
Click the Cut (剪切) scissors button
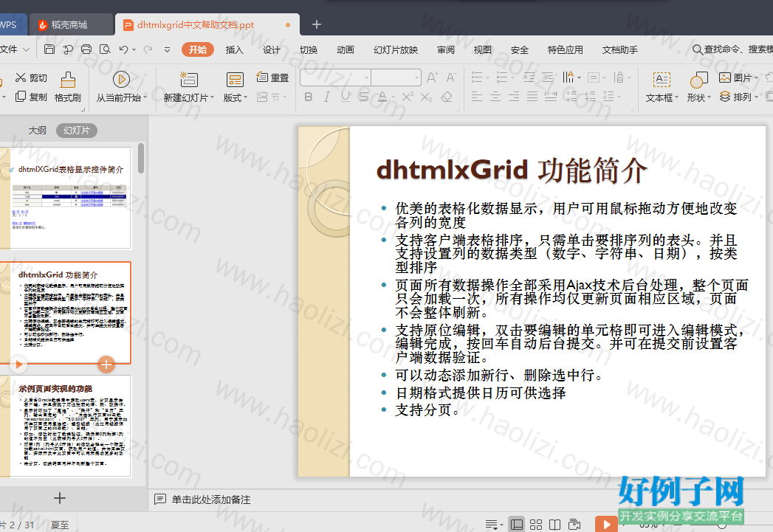[x=31, y=77]
